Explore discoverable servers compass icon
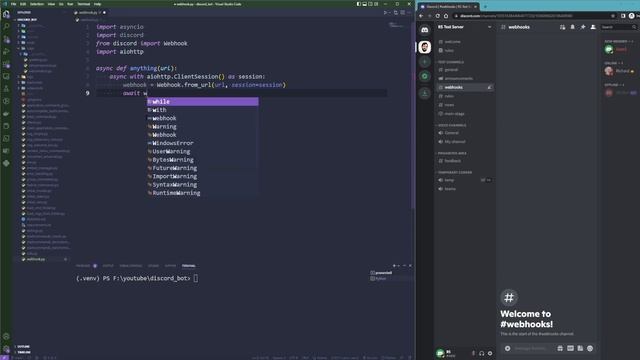The height and width of the screenshot is (360, 640). click(424, 76)
